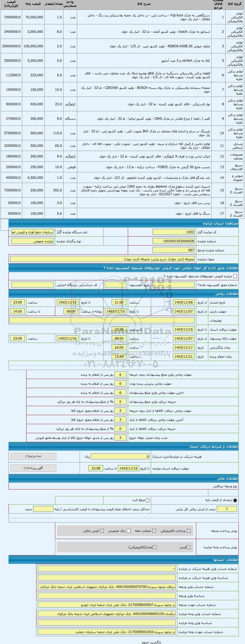Click the مشاهده جزییات مزایده section header
245x644 pixels.
click(123, 223)
